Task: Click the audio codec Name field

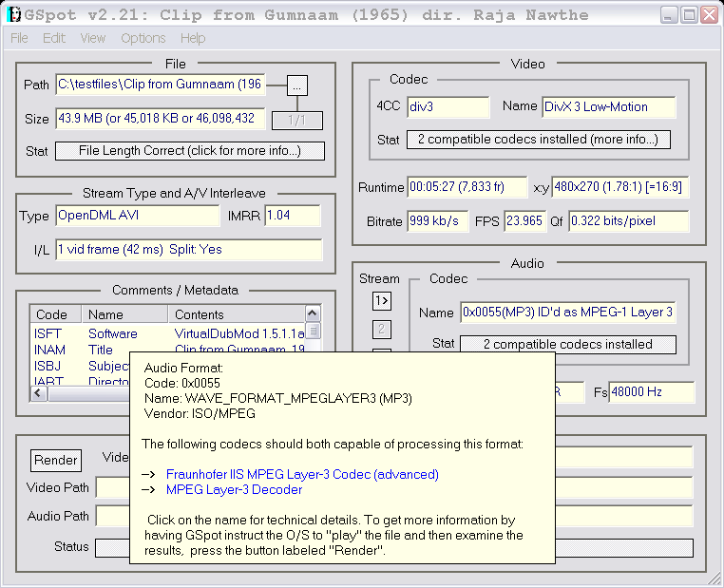Action: 568,313
